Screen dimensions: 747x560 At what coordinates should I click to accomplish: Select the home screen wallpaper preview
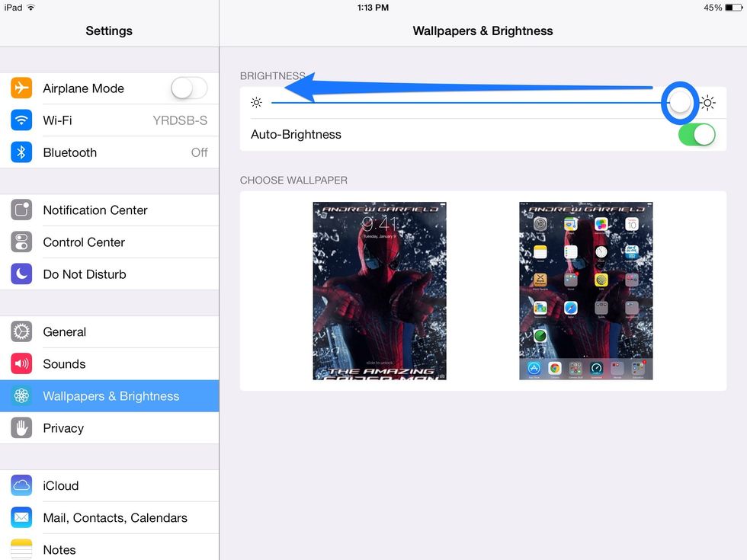pos(585,290)
